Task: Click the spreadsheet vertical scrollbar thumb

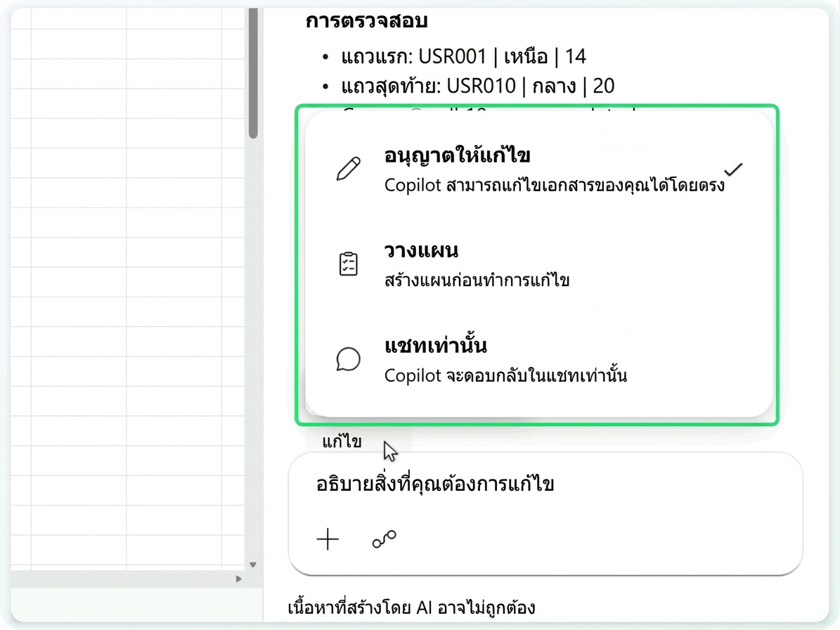Action: click(253, 73)
